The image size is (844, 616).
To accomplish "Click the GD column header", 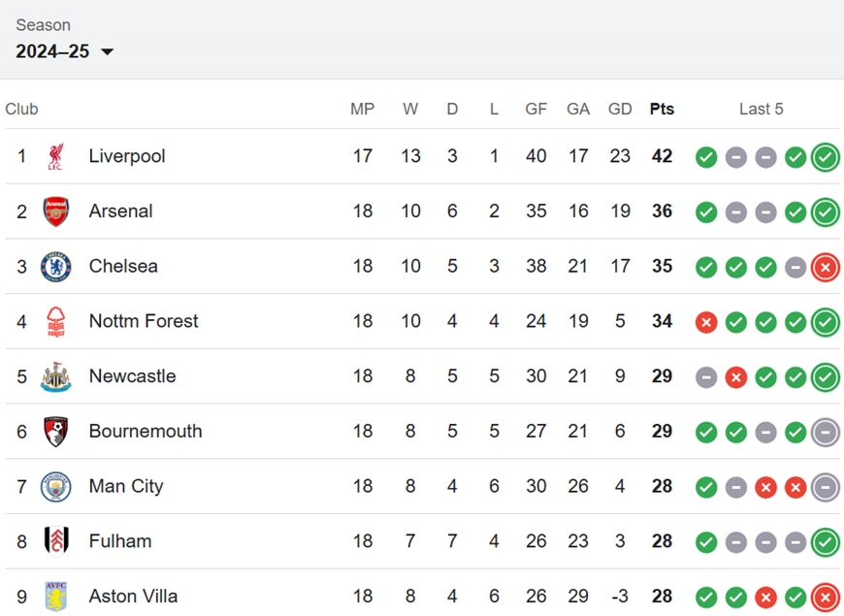I will point(620,109).
